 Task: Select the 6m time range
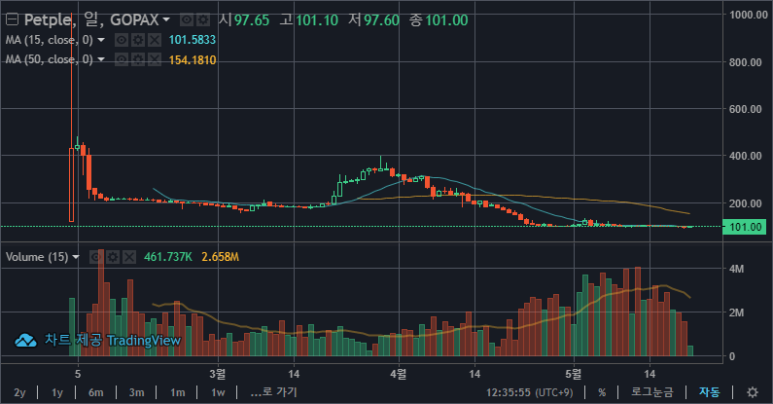click(x=96, y=393)
